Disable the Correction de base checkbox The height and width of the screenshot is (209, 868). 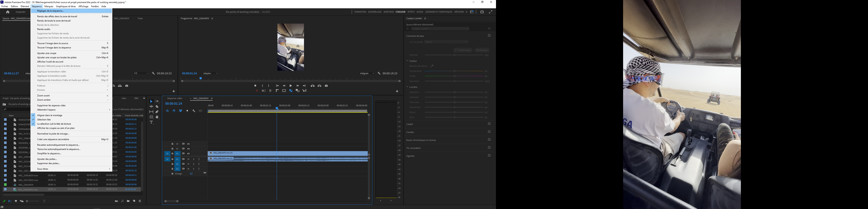pyautogui.click(x=489, y=36)
